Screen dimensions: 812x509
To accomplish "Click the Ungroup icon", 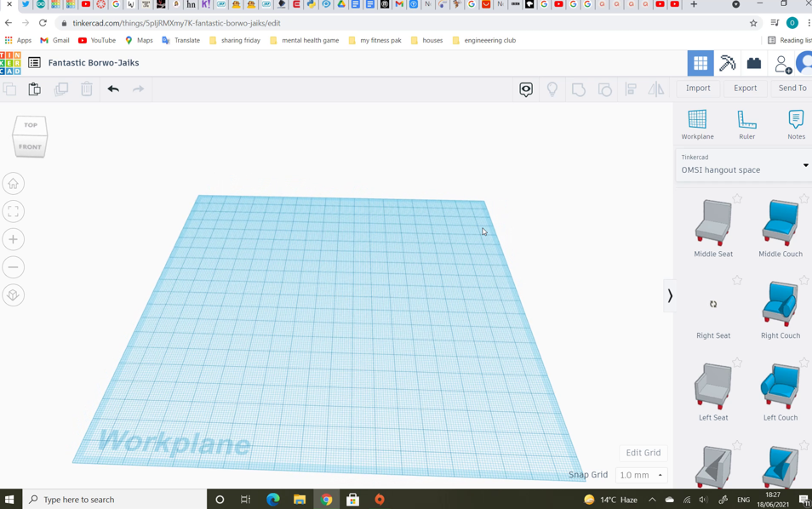I will pos(604,88).
